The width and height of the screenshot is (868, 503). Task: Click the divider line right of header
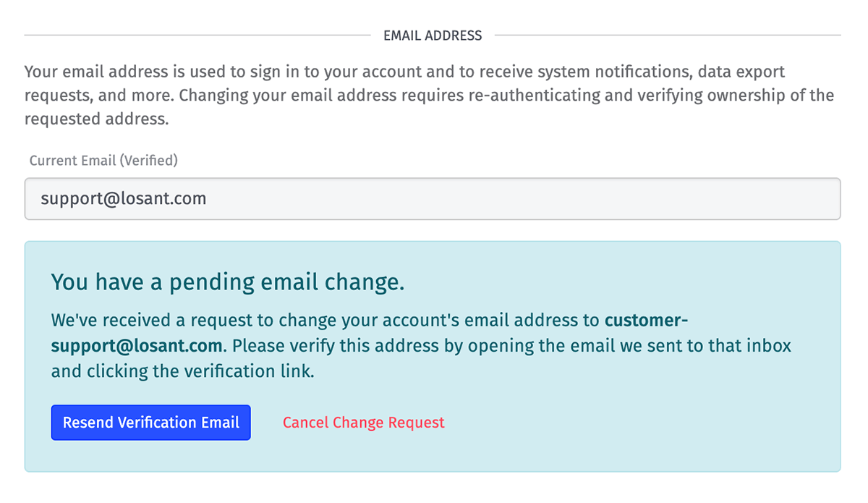click(x=665, y=35)
